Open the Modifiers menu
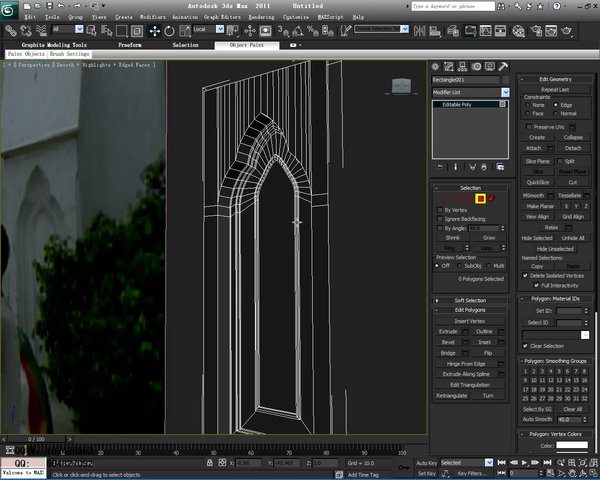The width and height of the screenshot is (600, 480). pyautogui.click(x=153, y=17)
